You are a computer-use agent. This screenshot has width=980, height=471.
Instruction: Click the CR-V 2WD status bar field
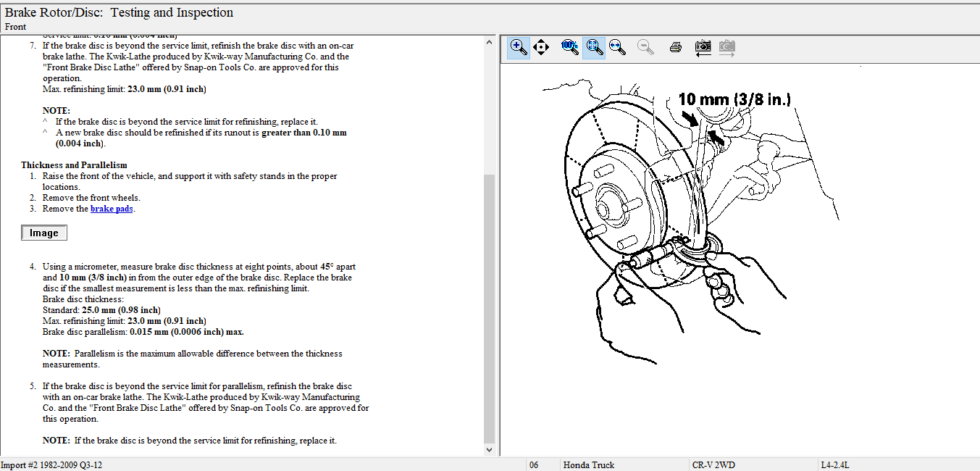(x=713, y=464)
